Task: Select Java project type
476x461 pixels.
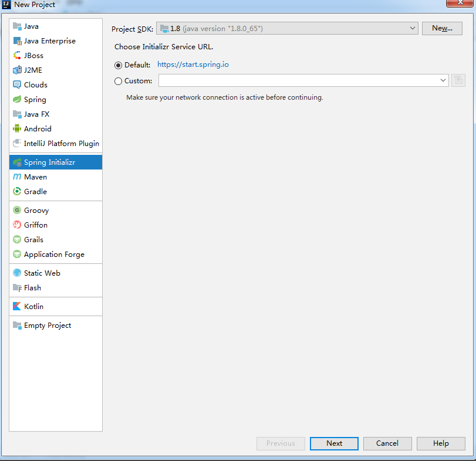Action: point(56,26)
